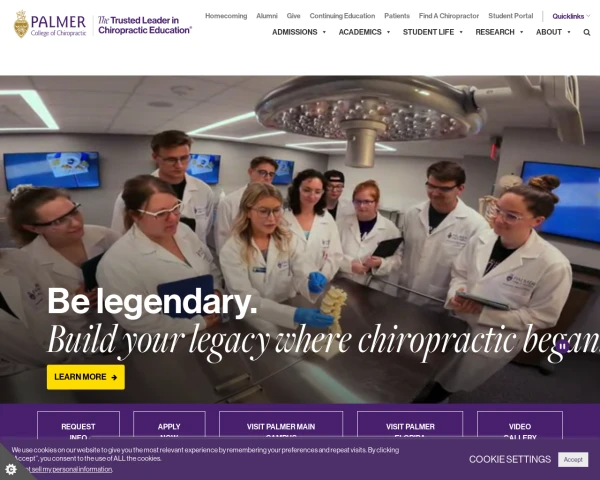
Task: Open the Research menu
Action: coord(499,32)
